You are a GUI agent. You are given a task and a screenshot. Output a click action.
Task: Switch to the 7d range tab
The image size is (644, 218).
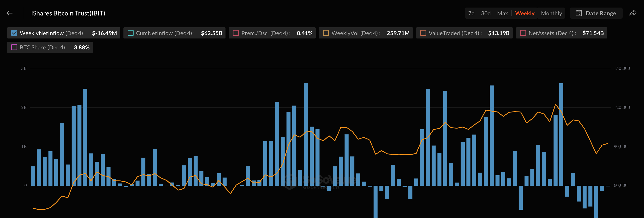[471, 13]
